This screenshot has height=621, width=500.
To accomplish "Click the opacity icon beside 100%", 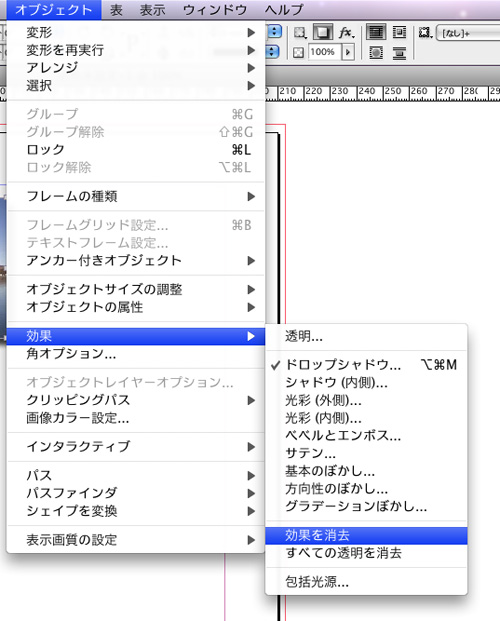I will (x=298, y=52).
